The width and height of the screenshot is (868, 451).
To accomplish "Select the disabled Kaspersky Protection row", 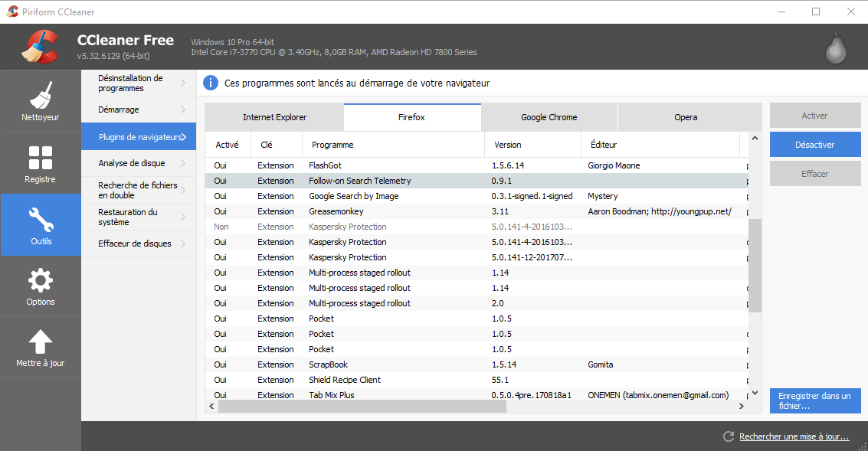I will coord(476,227).
